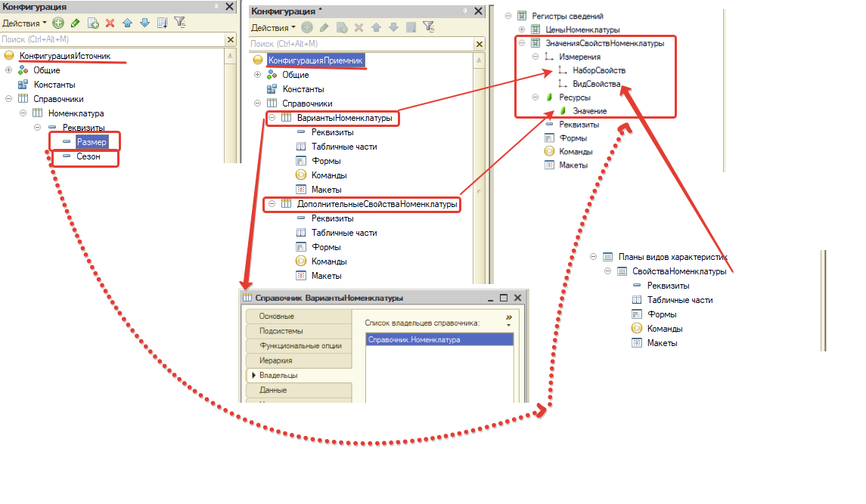Select the Размер attribute

tap(91, 142)
